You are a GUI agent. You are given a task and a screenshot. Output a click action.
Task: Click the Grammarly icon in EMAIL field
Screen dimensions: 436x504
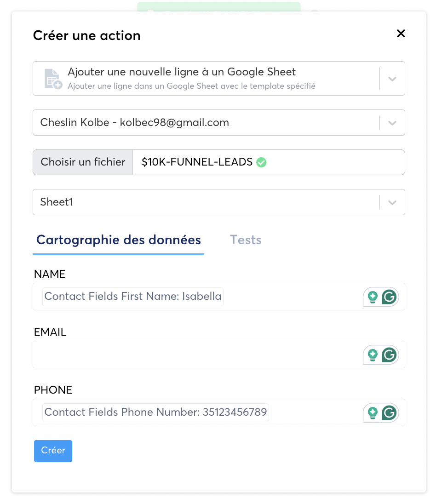click(390, 355)
